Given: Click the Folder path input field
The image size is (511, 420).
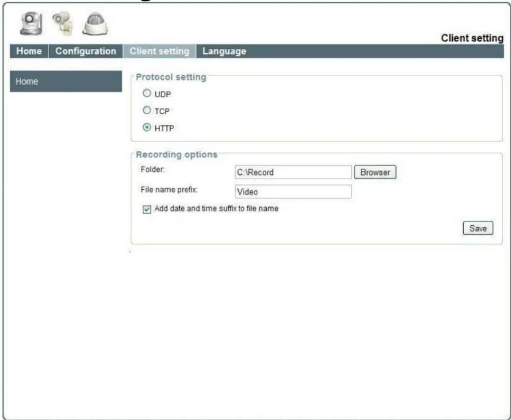Looking at the screenshot, I should click(x=293, y=172).
